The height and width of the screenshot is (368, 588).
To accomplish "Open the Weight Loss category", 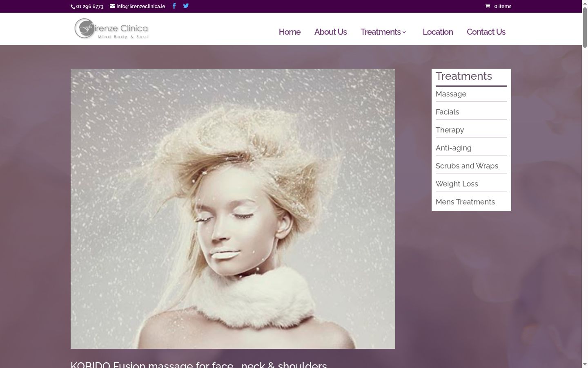I will coord(457,184).
